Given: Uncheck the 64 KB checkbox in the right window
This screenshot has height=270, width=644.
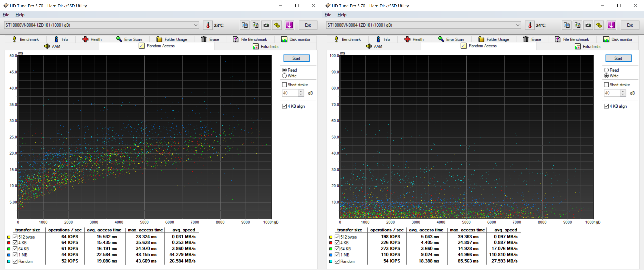Looking at the screenshot, I should (x=337, y=249).
